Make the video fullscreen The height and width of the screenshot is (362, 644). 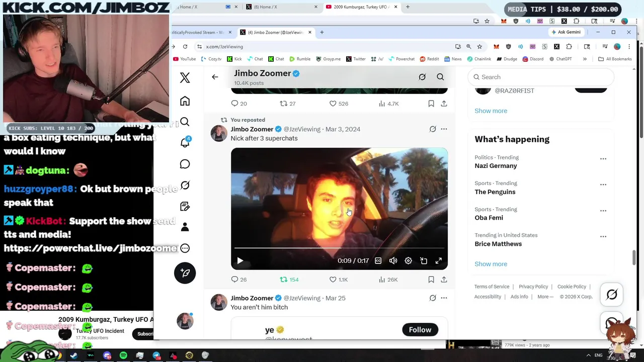click(x=439, y=261)
